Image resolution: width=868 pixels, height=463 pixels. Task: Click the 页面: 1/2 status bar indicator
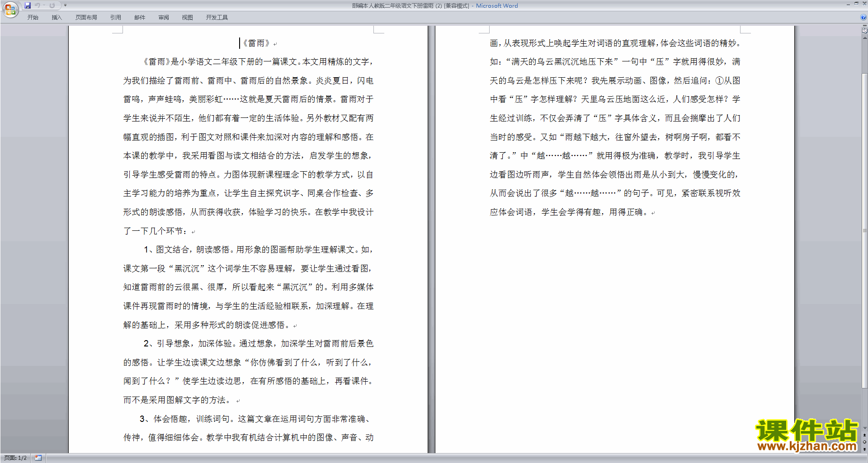tap(15, 458)
